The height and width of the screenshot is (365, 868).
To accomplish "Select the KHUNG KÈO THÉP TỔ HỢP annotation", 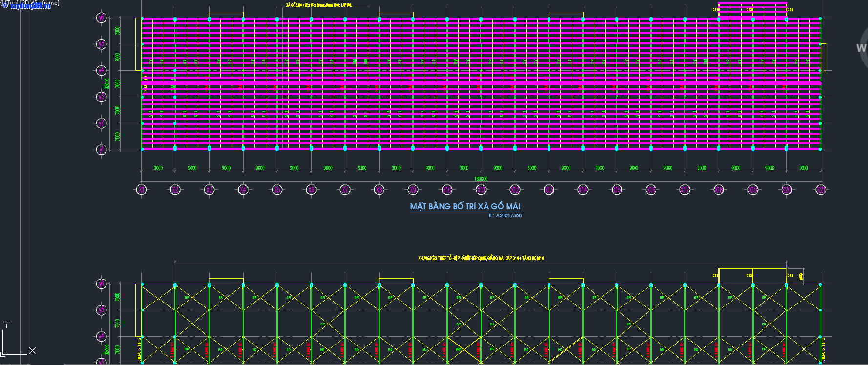I will click(481, 258).
